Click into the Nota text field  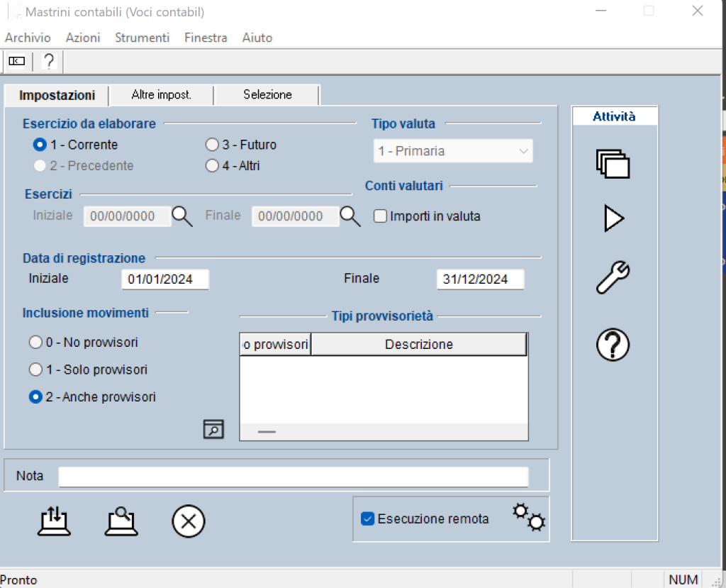pos(293,477)
